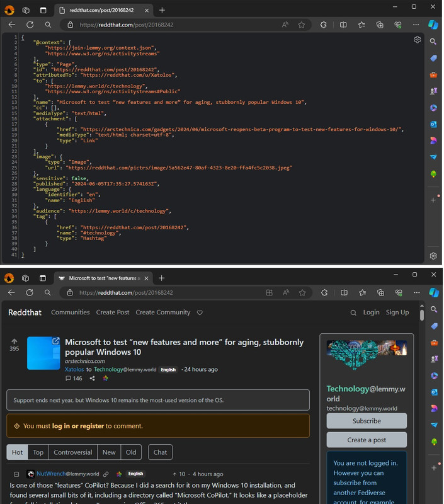Click Login link
This screenshot has width=444, height=504.
coord(371,312)
